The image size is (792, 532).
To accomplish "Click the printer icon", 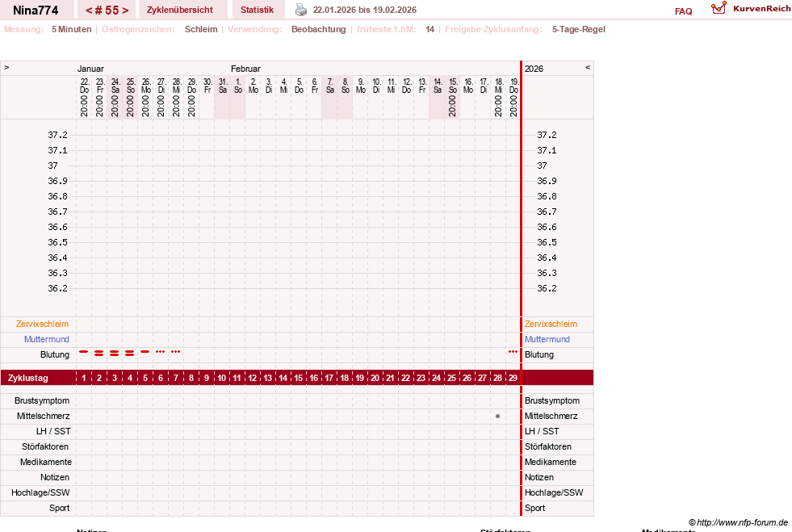I will [x=301, y=10].
